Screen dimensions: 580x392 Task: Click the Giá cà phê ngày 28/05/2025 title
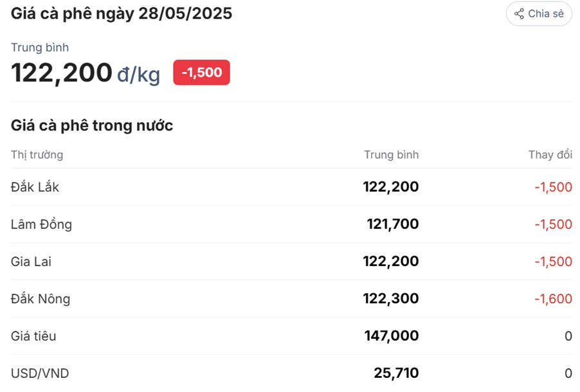click(122, 13)
